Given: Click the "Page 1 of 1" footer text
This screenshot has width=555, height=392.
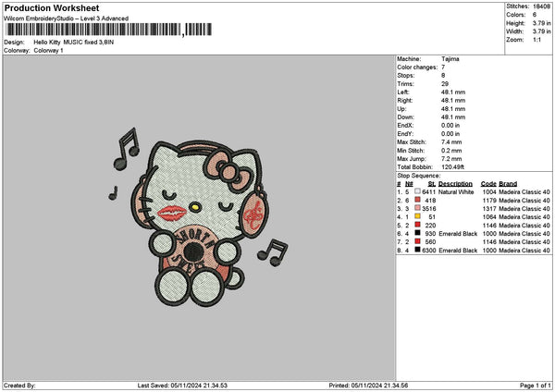Looking at the screenshot, I should pos(536,386).
